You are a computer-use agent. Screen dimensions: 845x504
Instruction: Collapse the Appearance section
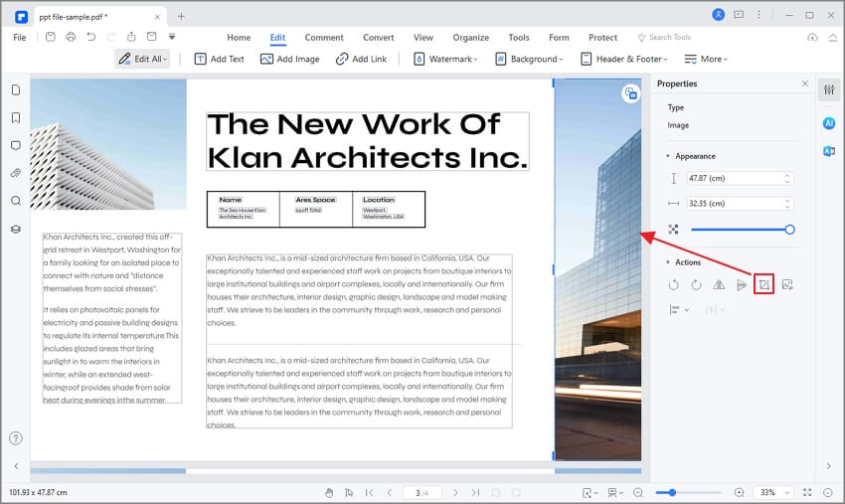tap(668, 156)
